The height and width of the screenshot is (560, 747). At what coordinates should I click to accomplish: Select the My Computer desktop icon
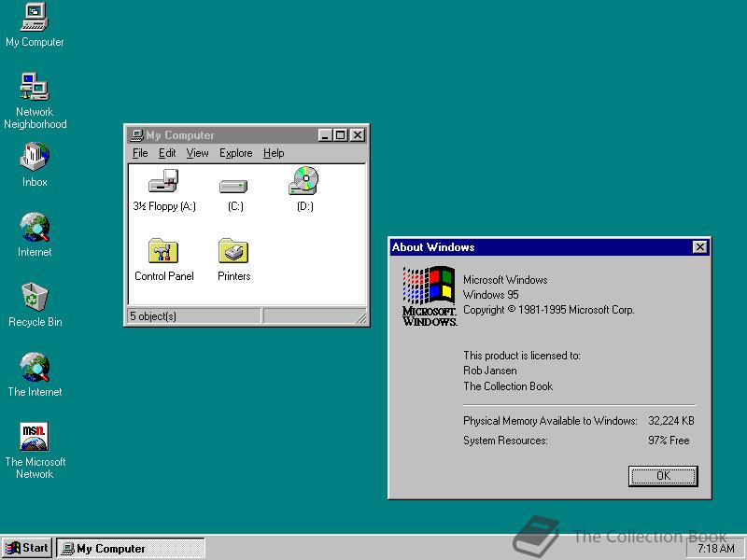tap(35, 25)
